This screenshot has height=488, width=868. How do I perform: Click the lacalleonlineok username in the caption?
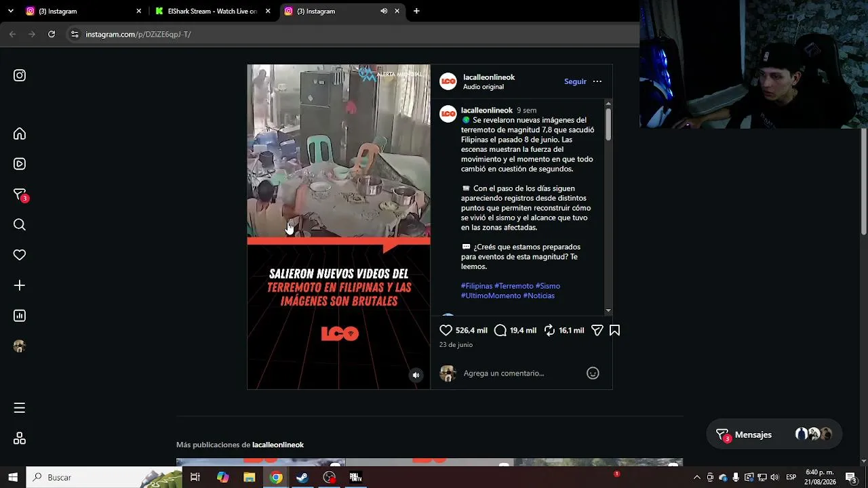coord(487,110)
